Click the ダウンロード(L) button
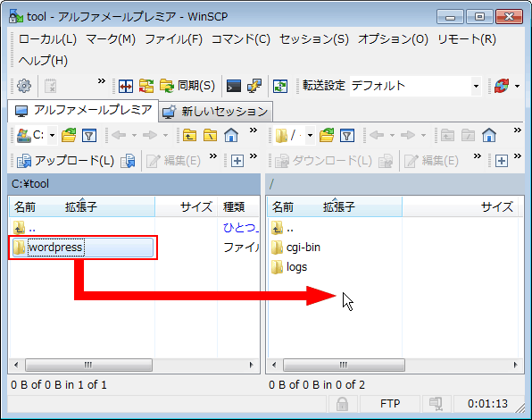Viewport: 532px width, 420px height. [323, 161]
